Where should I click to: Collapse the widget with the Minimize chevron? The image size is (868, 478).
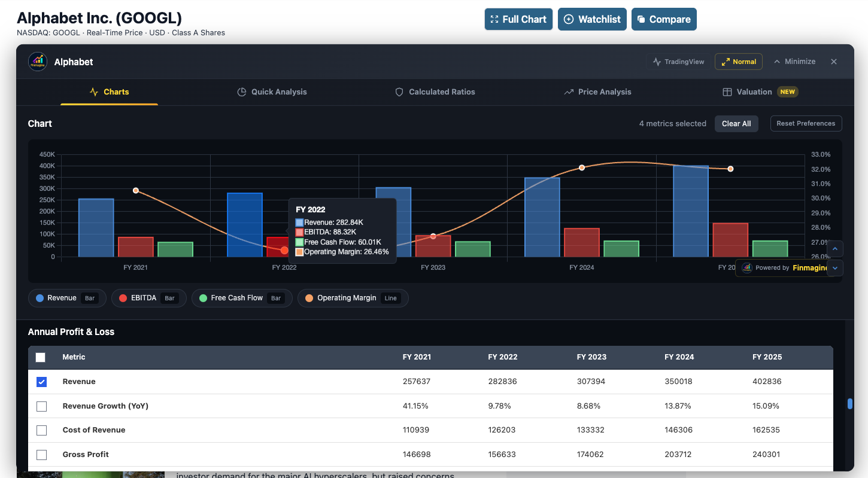coord(778,61)
